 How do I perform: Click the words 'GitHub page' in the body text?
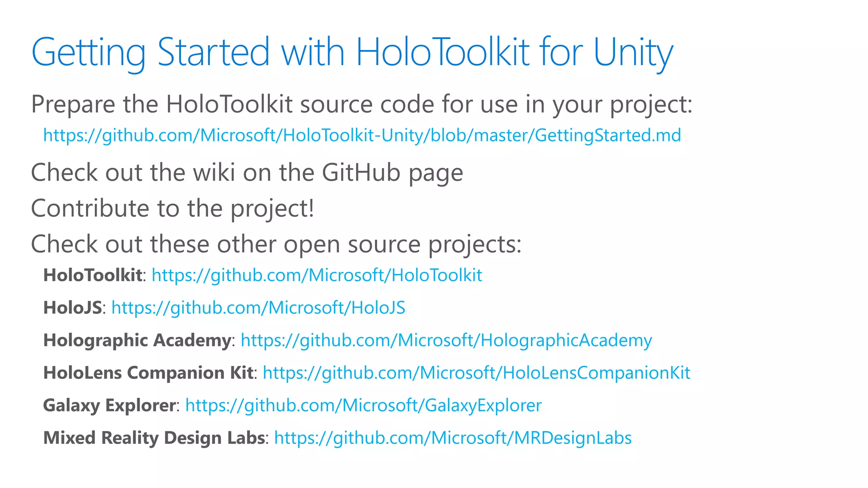[x=392, y=173]
